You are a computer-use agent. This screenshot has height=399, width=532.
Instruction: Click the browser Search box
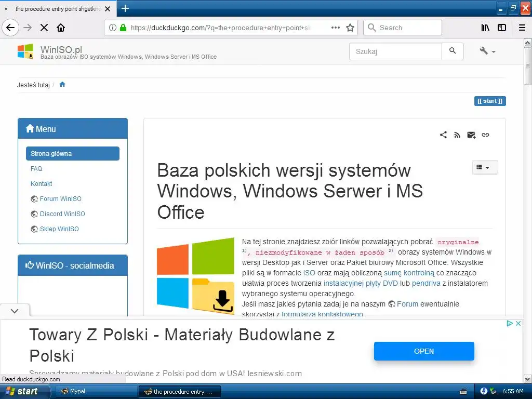point(403,28)
